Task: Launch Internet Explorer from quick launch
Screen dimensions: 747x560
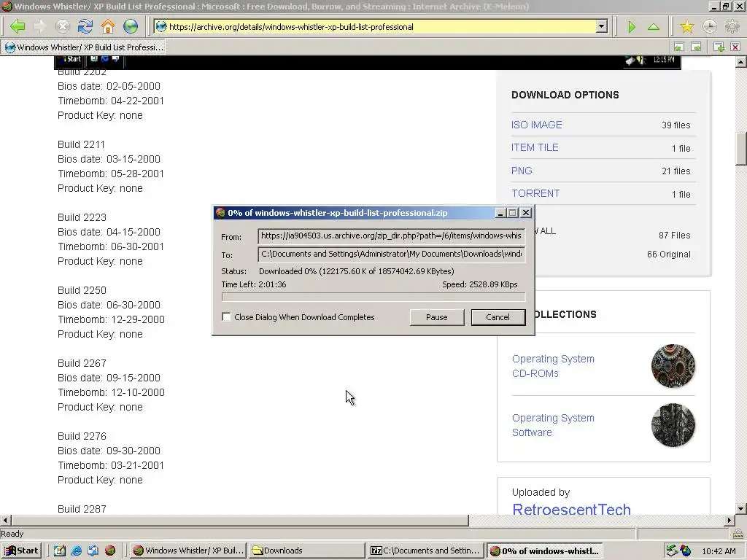Action: click(x=76, y=551)
